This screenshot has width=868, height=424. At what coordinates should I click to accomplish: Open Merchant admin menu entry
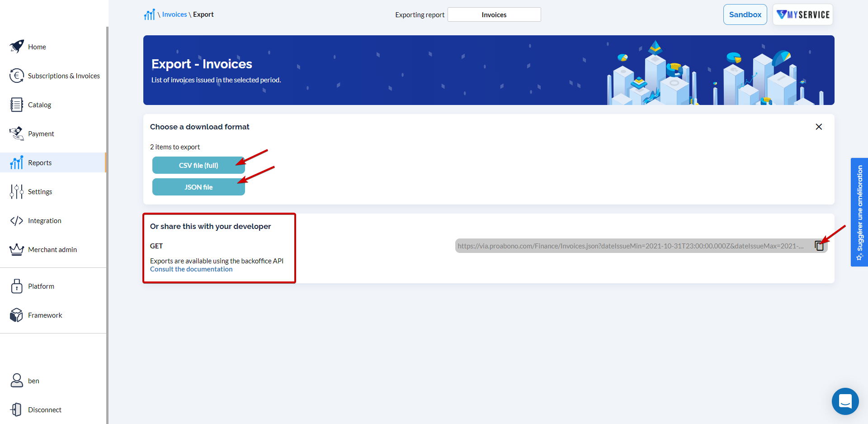click(52, 249)
